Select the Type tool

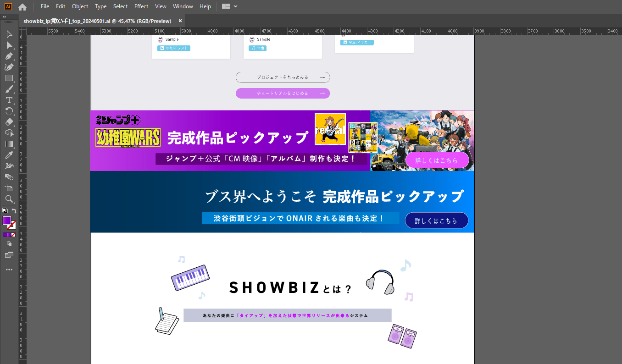point(9,100)
